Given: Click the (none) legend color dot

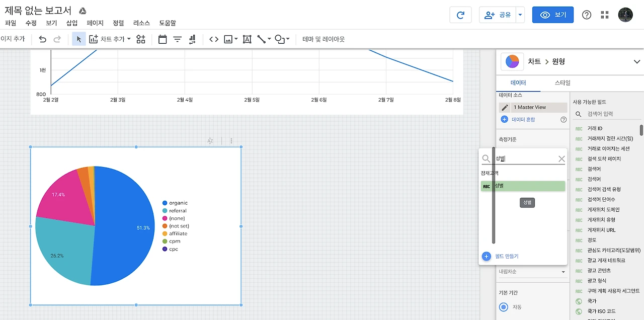Looking at the screenshot, I should coord(165,218).
